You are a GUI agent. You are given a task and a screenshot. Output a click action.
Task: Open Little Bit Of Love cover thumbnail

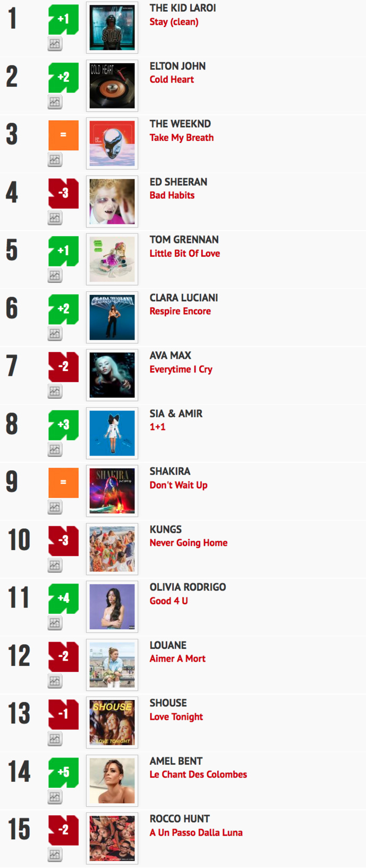pos(112,259)
